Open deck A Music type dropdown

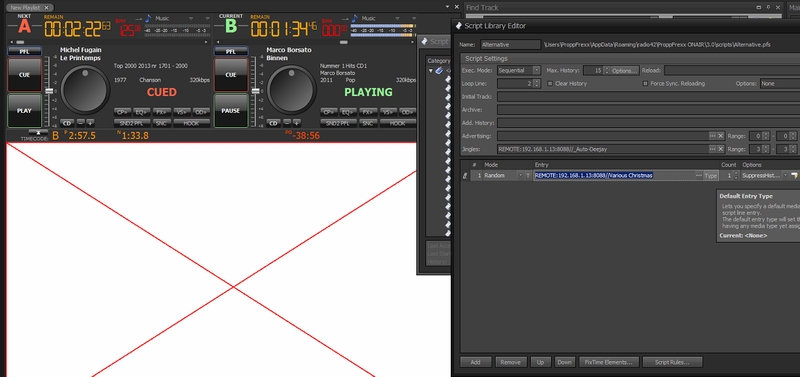point(191,18)
